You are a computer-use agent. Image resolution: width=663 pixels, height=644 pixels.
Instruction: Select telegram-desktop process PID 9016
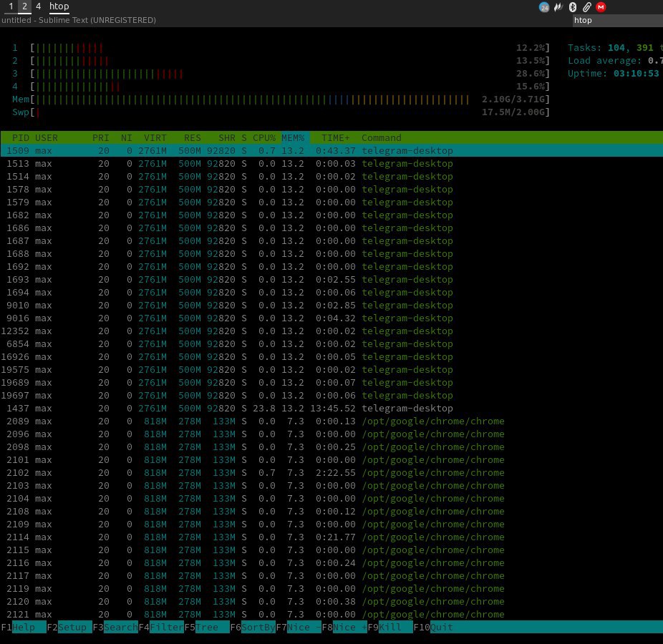coord(331,318)
